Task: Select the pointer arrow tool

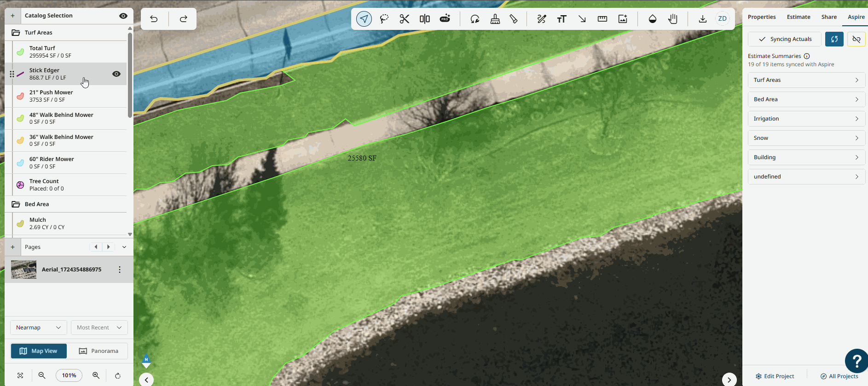Action: (x=364, y=19)
